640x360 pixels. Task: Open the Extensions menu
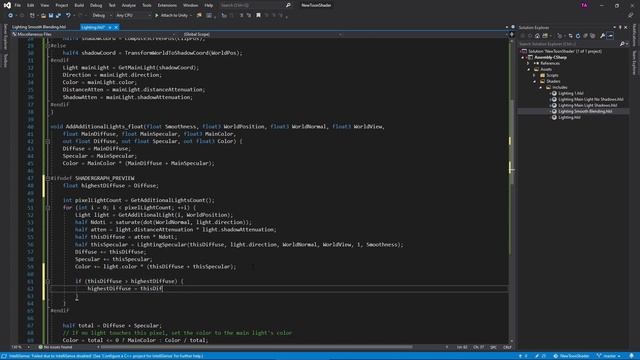167,5
